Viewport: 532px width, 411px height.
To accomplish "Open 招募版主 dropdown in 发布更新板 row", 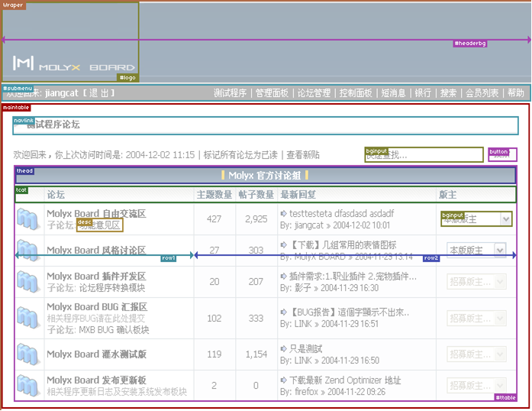I will [476, 386].
